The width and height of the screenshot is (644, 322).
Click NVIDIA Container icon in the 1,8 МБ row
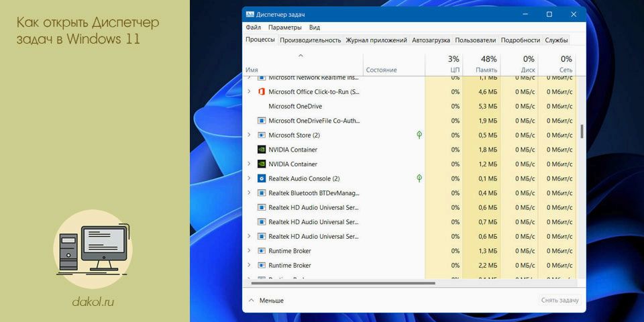coord(261,150)
